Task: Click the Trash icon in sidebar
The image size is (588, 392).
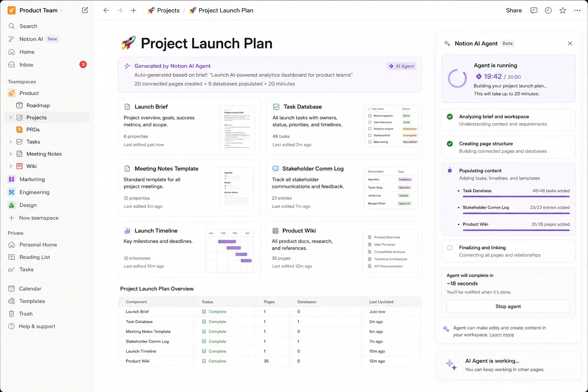Action: pyautogui.click(x=11, y=314)
